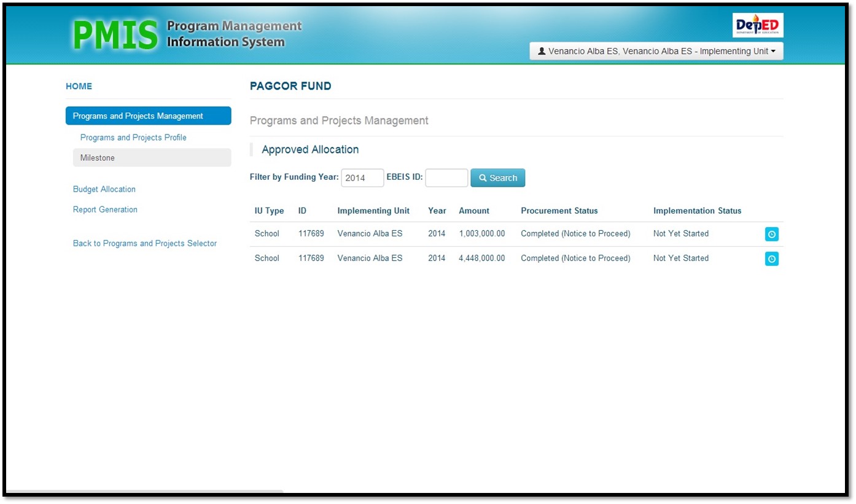
Task: Click the horizontal scrollbar at page bottom
Action: [144, 492]
